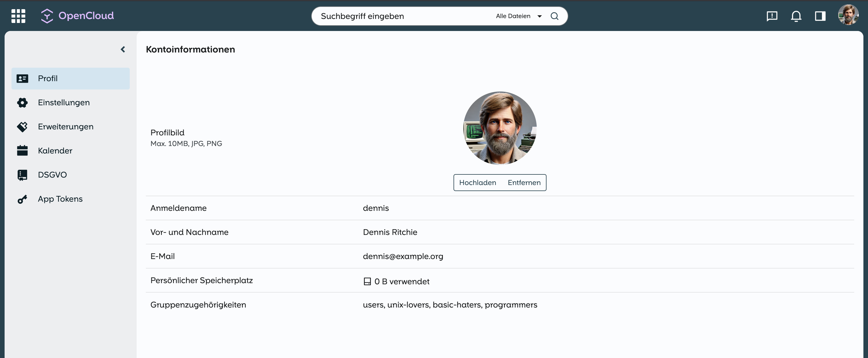Open the notifications bell

coord(796,16)
